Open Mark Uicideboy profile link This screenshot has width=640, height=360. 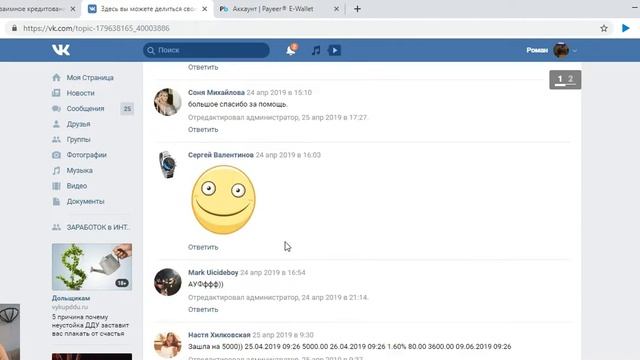coord(213,273)
